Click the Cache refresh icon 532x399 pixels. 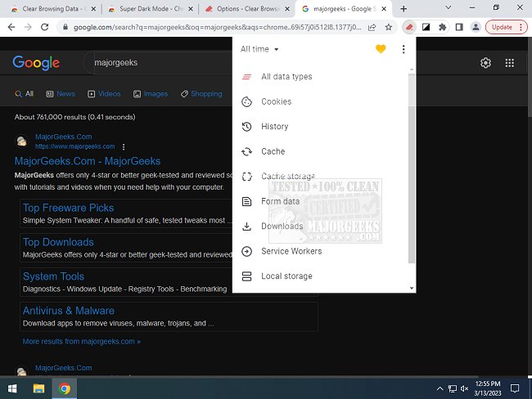[246, 151]
